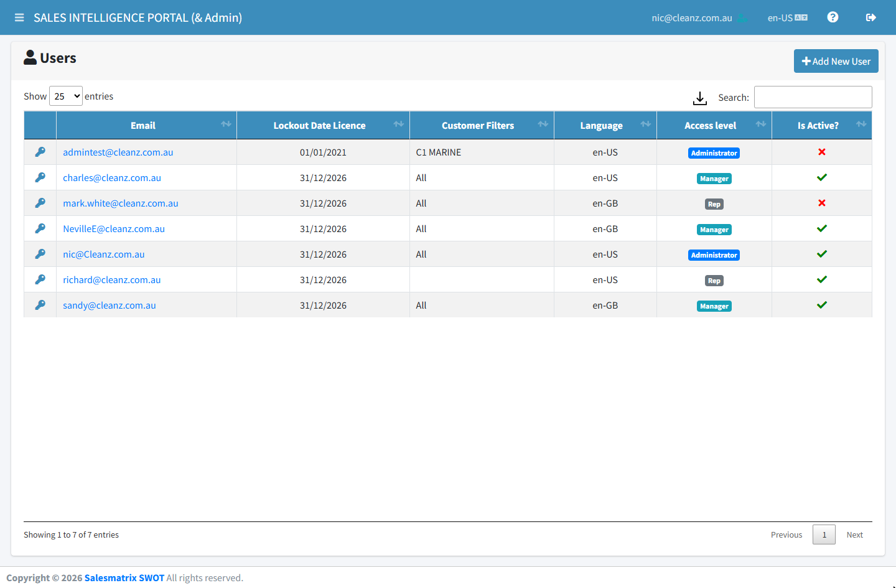Follow the Salesmatrix SWOT footer link

coord(124,578)
